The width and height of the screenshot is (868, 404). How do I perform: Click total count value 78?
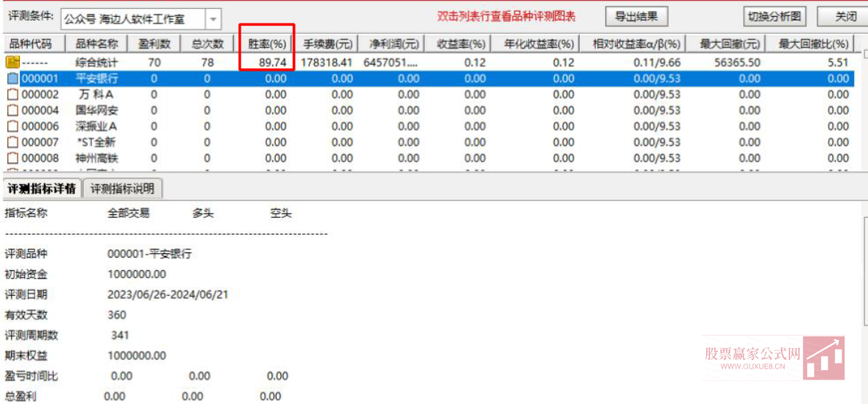pos(207,63)
